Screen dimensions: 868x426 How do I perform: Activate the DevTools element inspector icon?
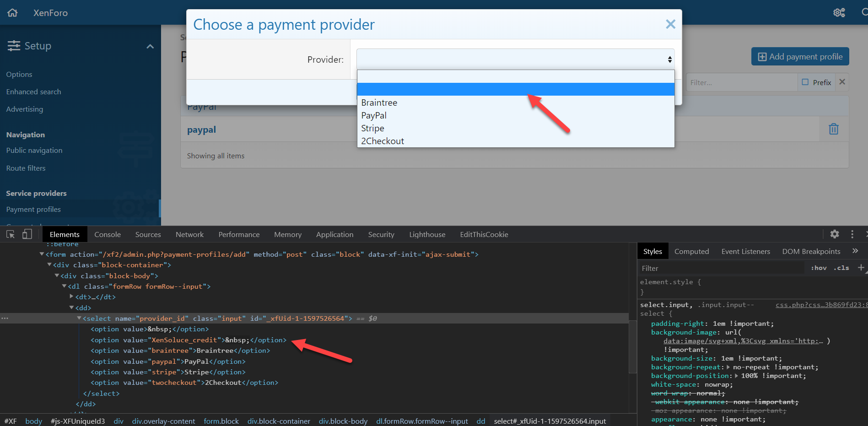11,234
